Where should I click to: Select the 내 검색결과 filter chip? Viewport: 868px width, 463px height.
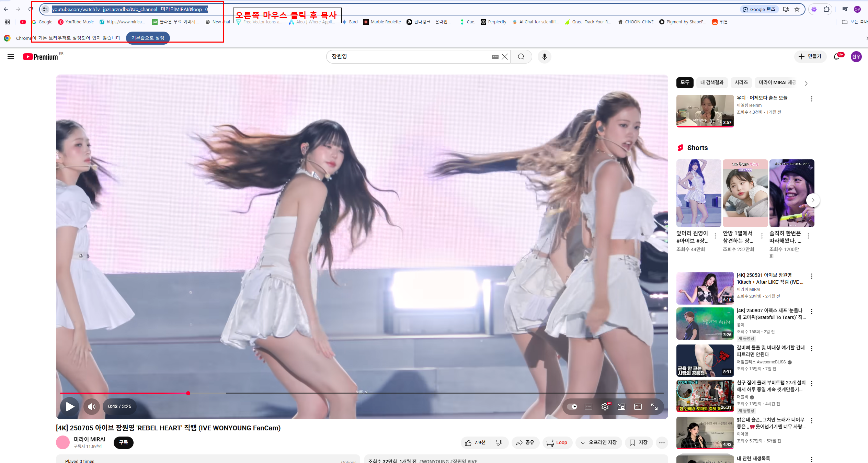click(712, 82)
